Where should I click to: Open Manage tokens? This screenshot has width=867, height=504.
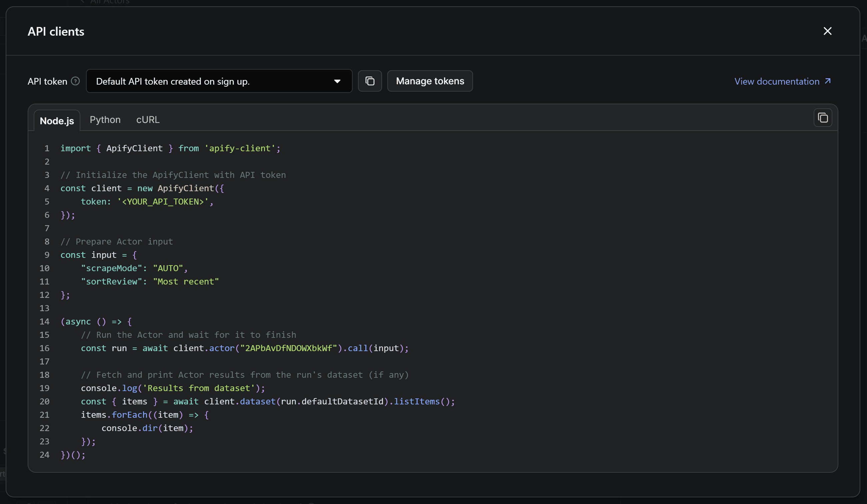point(430,81)
